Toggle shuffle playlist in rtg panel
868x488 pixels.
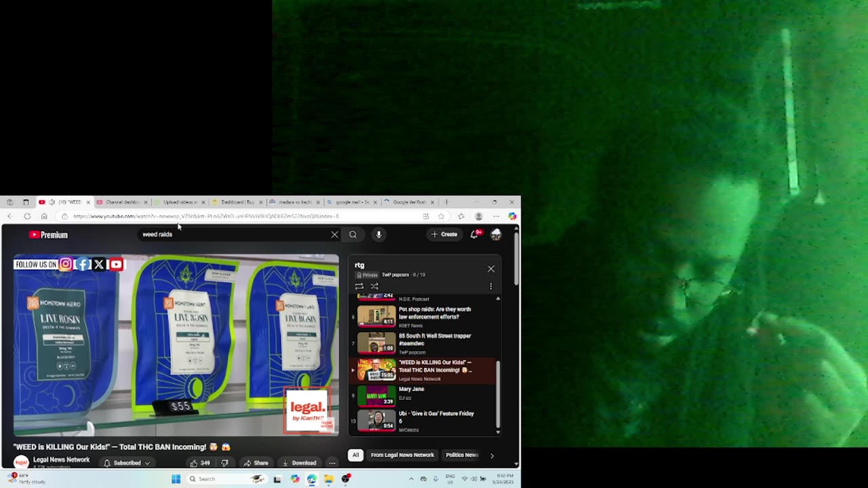pos(374,286)
